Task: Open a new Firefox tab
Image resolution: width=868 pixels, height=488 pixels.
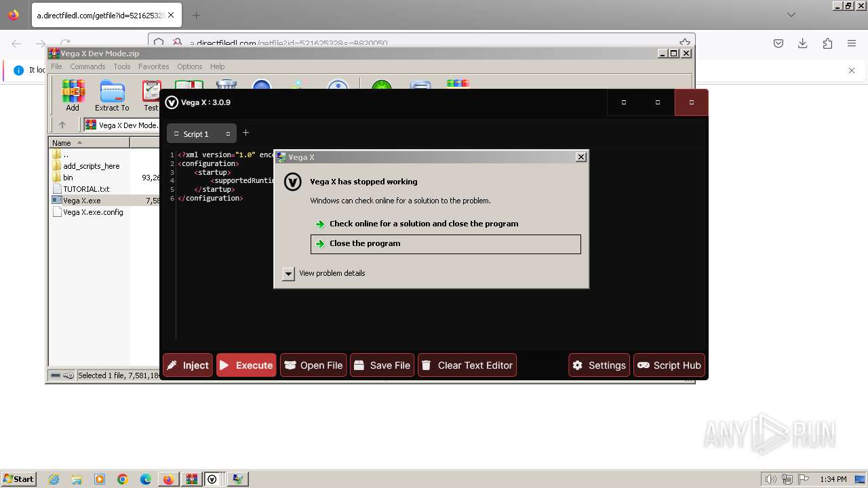Action: pos(196,15)
